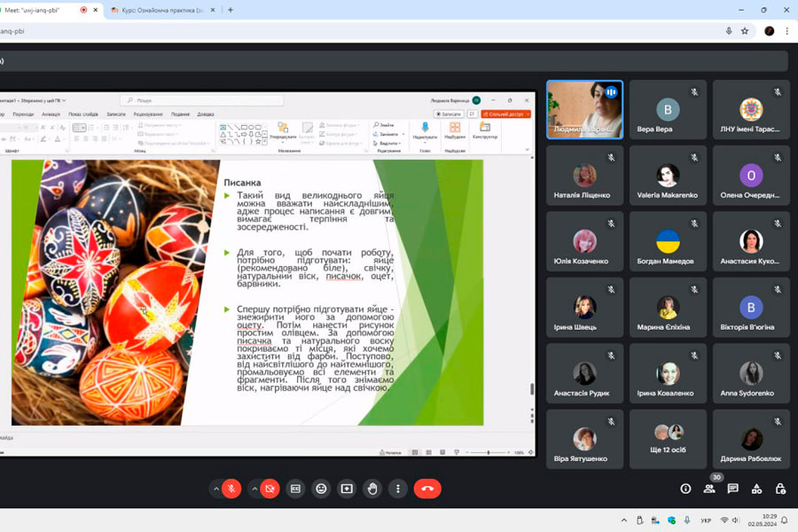
Task: Open the three-dot more options menu
Action: click(x=398, y=489)
